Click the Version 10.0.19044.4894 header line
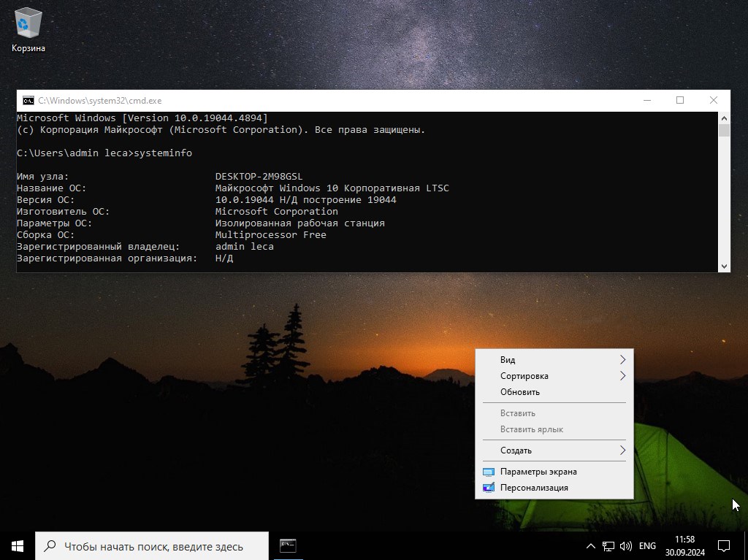Viewport: 748px width, 560px height. coord(142,118)
